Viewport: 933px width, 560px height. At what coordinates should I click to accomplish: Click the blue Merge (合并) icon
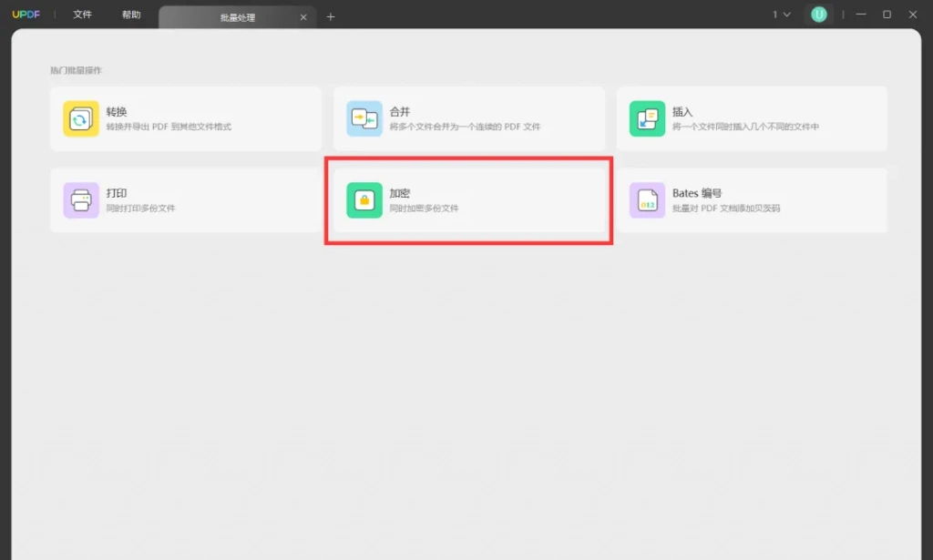[364, 119]
